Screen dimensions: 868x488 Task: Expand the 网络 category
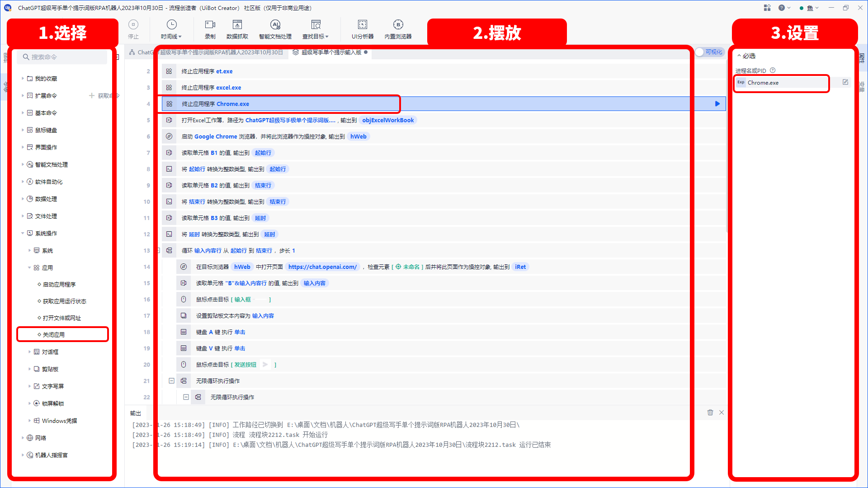coord(23,438)
